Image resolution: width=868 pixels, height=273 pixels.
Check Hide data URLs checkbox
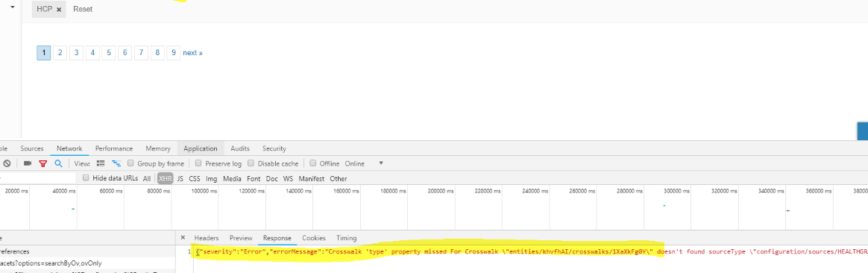[x=86, y=178]
